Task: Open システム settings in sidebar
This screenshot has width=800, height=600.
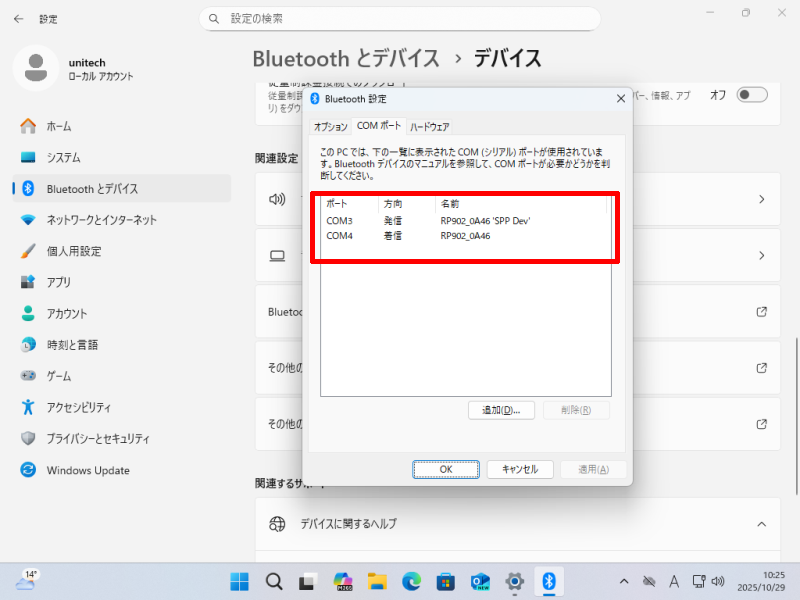Action: (x=63, y=157)
